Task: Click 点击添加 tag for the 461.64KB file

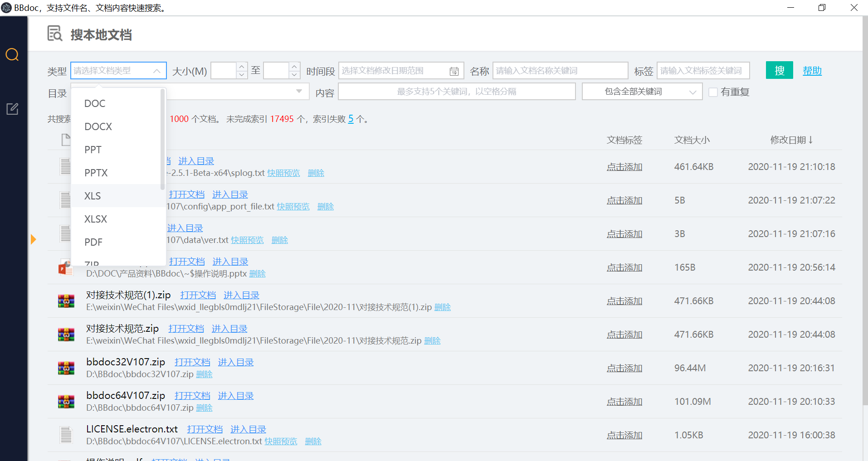Action: [x=624, y=167]
